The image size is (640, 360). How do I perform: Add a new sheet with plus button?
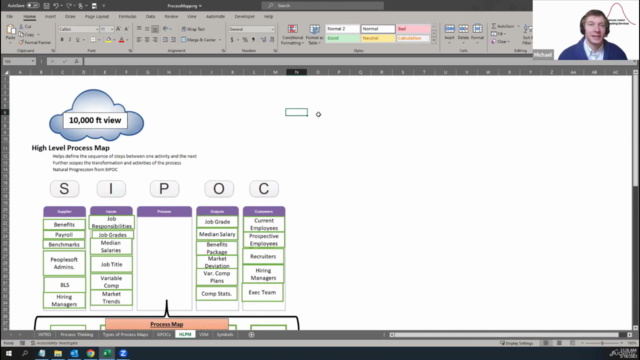(x=251, y=335)
